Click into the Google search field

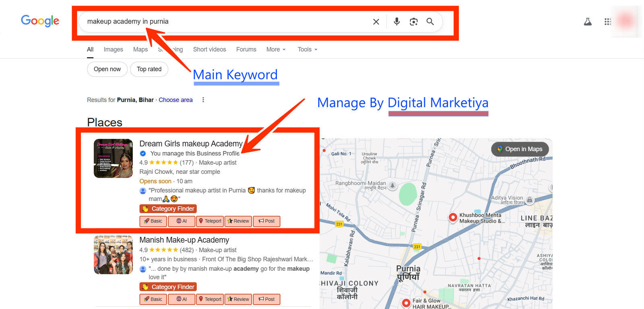pyautogui.click(x=225, y=22)
